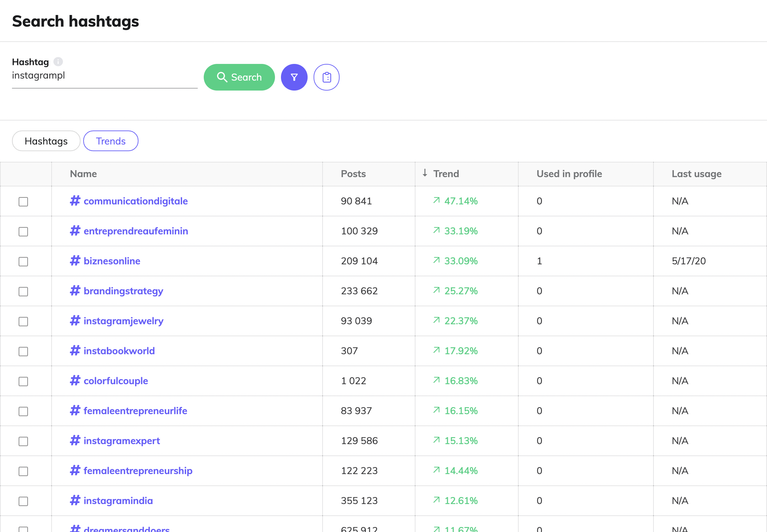Viewport: 767px width, 532px height.
Task: Open the instagramjewelry hashtag link
Action: pos(123,321)
